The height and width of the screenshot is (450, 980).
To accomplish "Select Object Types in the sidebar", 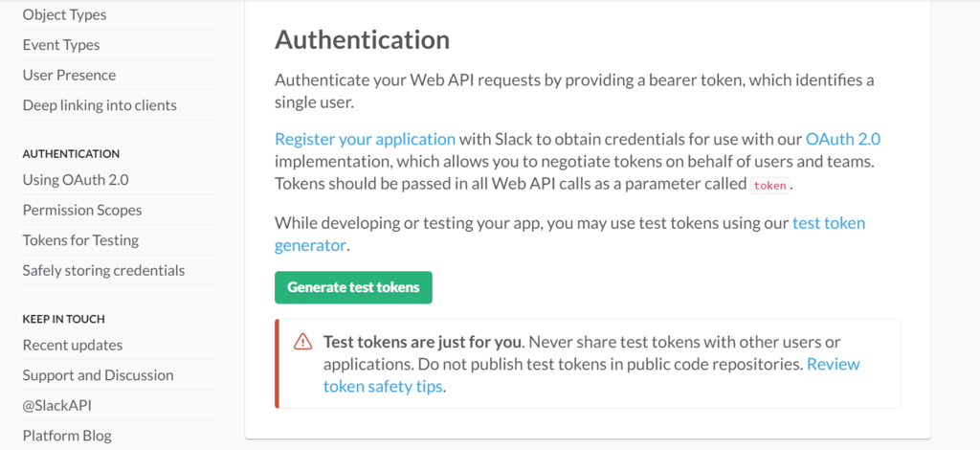I will [x=64, y=14].
